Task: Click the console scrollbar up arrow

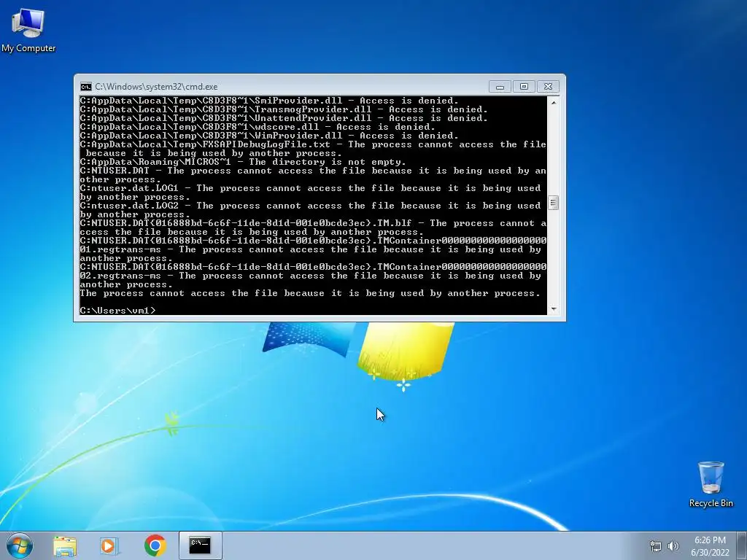Action: [553, 102]
